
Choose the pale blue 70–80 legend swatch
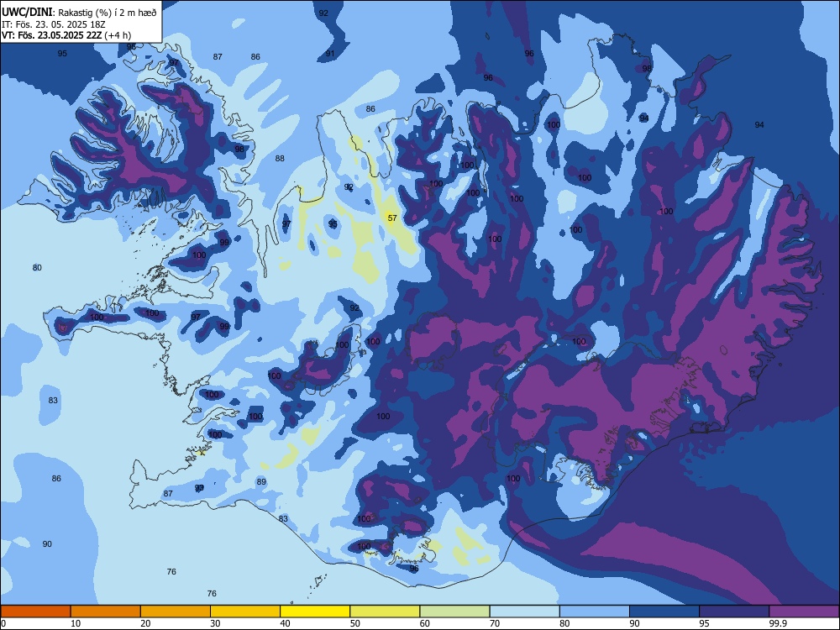pos(524,612)
